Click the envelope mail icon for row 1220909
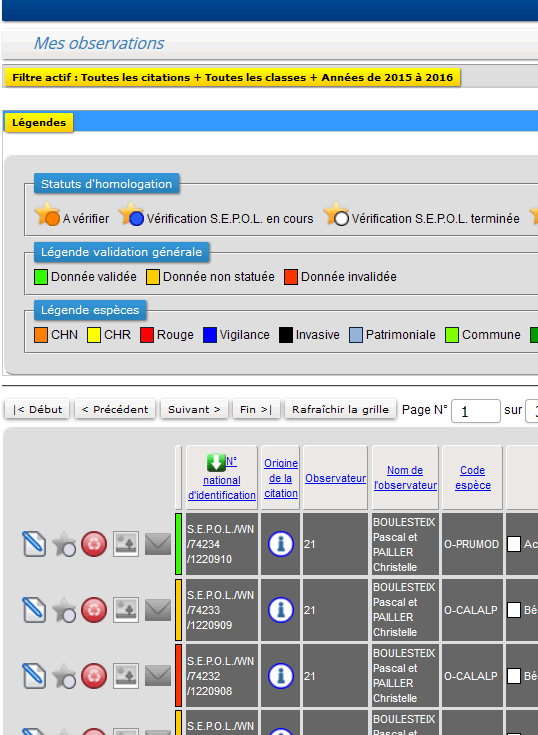 click(x=158, y=610)
